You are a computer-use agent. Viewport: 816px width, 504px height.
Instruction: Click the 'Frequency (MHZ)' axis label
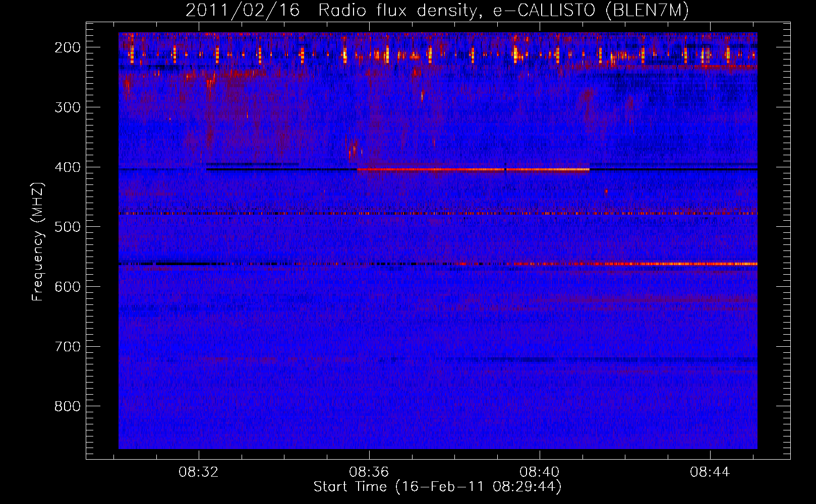38,241
